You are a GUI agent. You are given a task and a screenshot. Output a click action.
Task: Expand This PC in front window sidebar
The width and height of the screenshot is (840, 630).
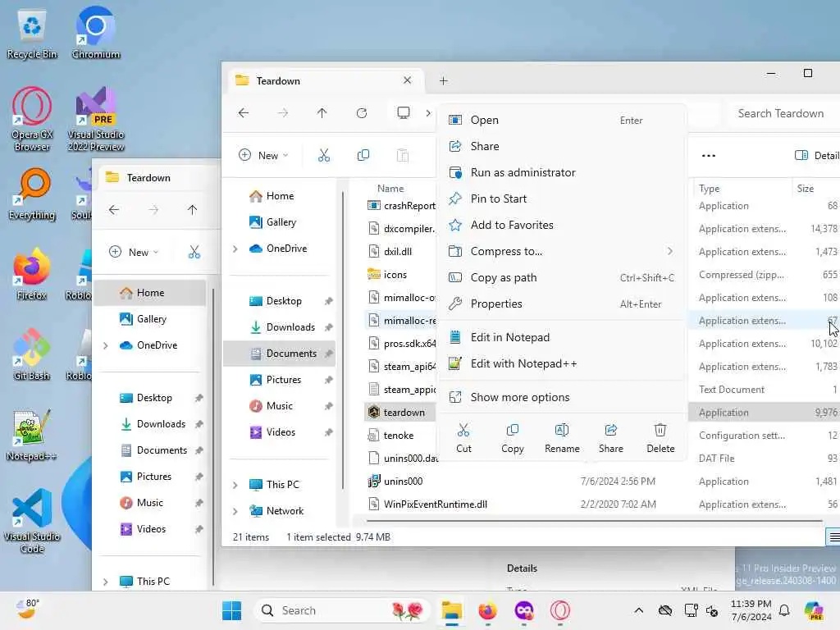point(235,485)
